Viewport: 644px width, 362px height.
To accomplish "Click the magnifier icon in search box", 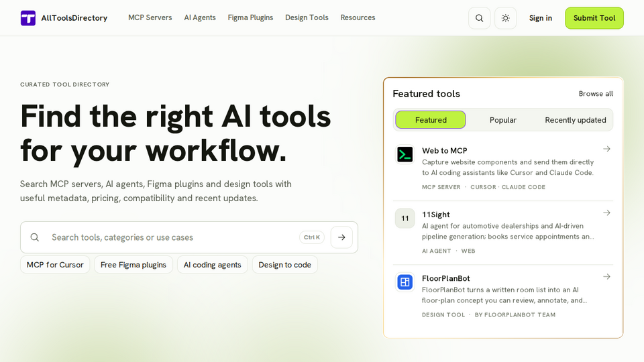I will 35,237.
